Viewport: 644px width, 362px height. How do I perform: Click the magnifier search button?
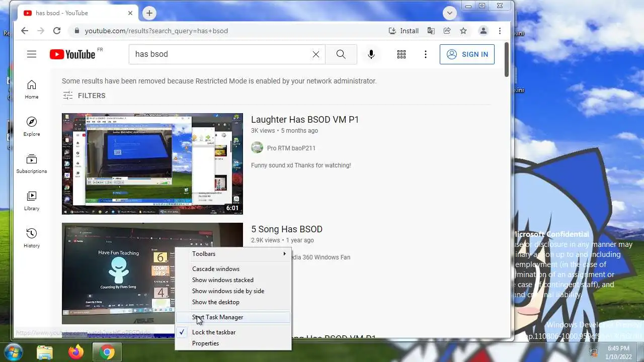[341, 54]
